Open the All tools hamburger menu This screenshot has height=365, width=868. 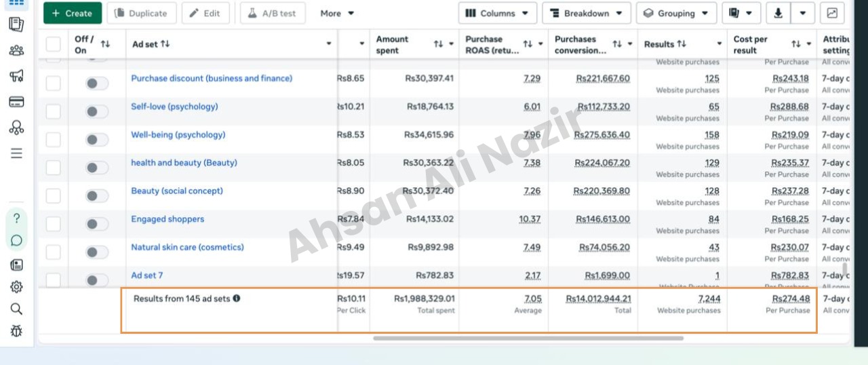click(16, 153)
